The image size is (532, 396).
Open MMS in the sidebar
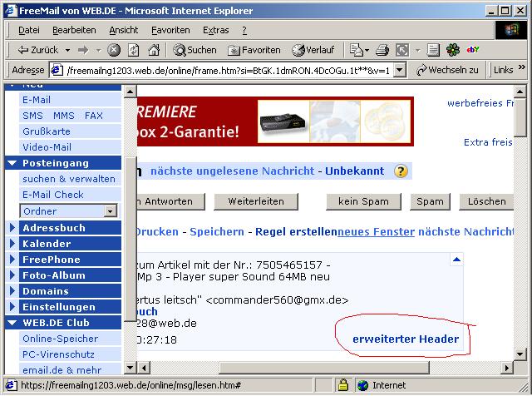[x=64, y=116]
